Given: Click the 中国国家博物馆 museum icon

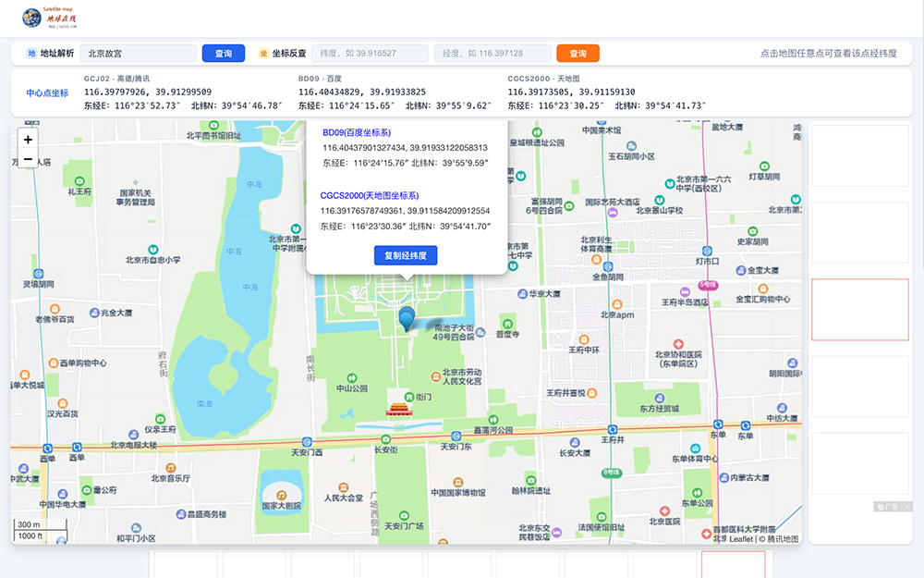Looking at the screenshot, I should click(458, 482).
